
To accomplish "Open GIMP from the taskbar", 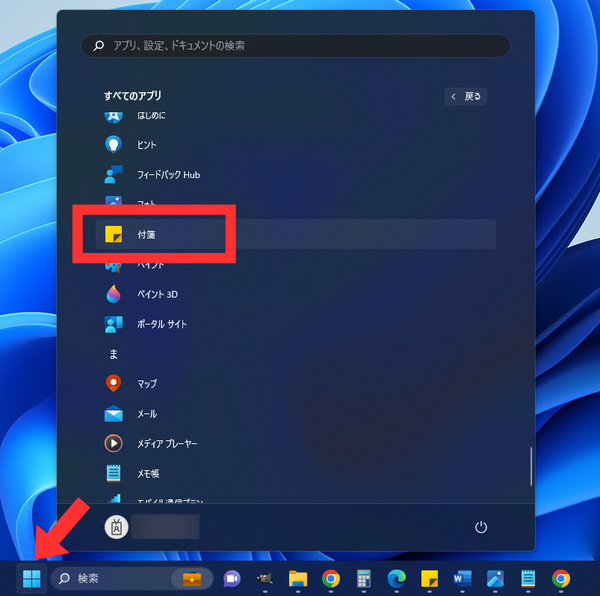I will pos(265,578).
